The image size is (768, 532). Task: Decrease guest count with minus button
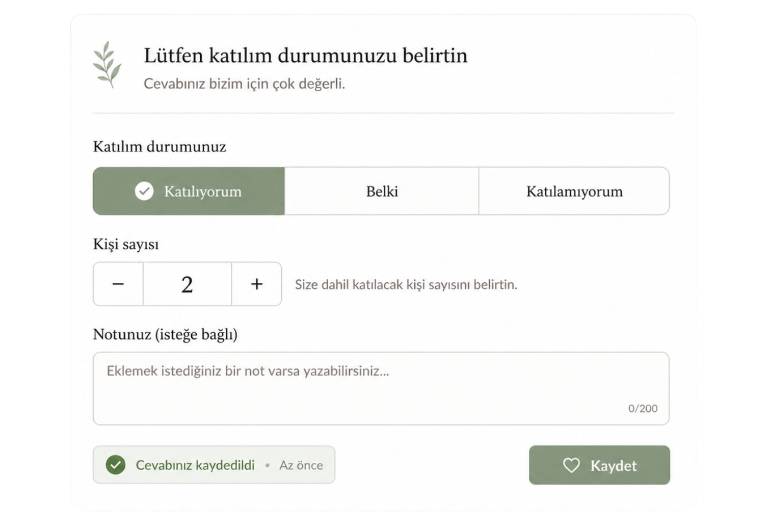[118, 284]
